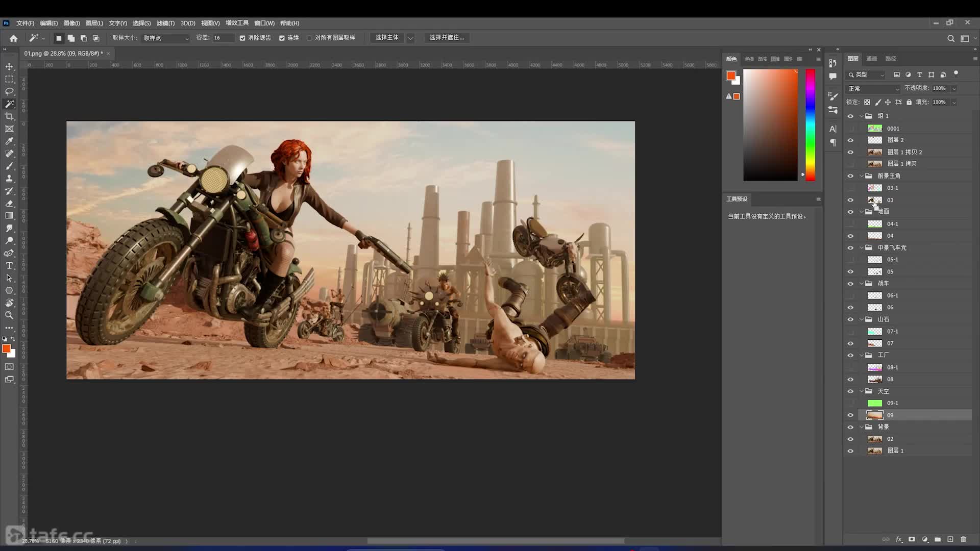Viewport: 980px width, 551px height.
Task: Select the Clone Stamp tool
Action: (x=9, y=179)
